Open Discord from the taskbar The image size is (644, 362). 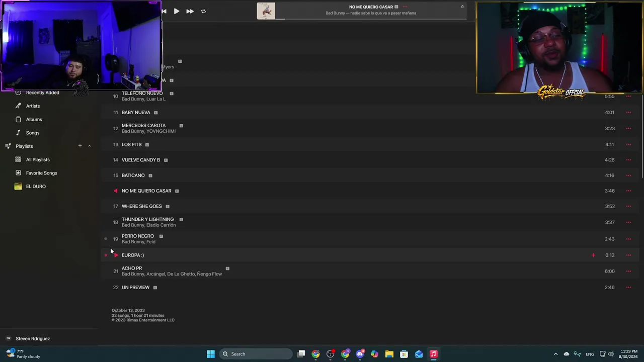click(x=360, y=354)
